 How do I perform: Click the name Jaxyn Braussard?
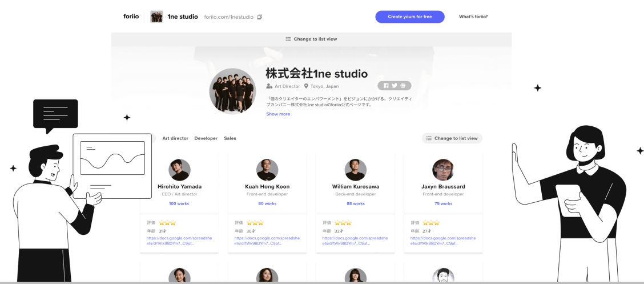click(443, 187)
